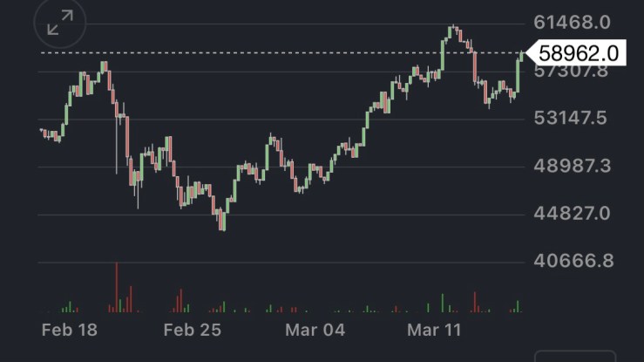Click the tallest green volume bar near Mar 11
This screenshot has width=644, height=362.
click(x=442, y=302)
